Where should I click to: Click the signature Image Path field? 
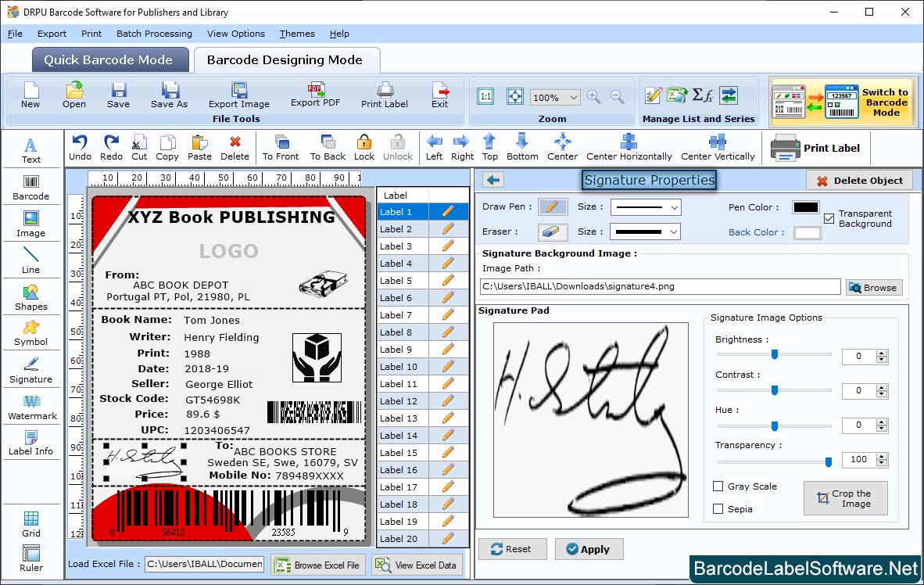[x=660, y=286]
